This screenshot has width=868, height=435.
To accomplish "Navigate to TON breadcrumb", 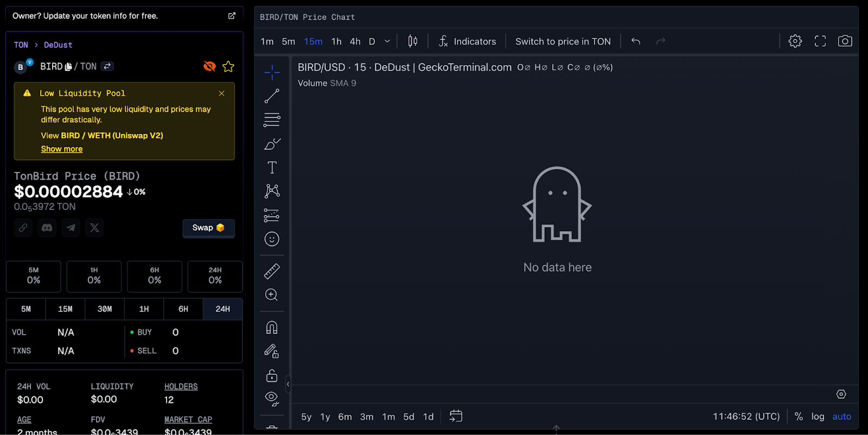I will (21, 45).
